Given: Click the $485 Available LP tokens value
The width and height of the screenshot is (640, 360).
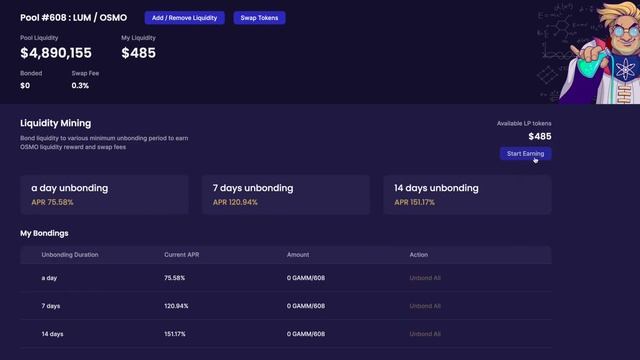Looking at the screenshot, I should 540,136.
